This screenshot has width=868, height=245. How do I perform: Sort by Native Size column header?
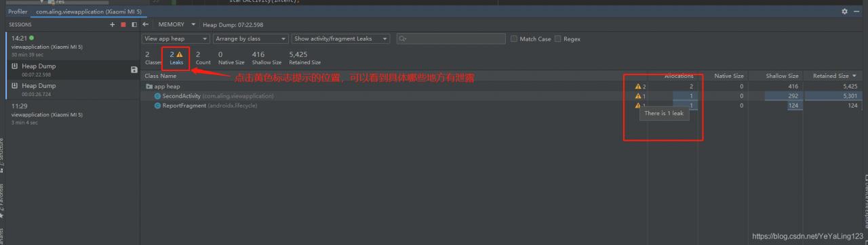point(729,76)
